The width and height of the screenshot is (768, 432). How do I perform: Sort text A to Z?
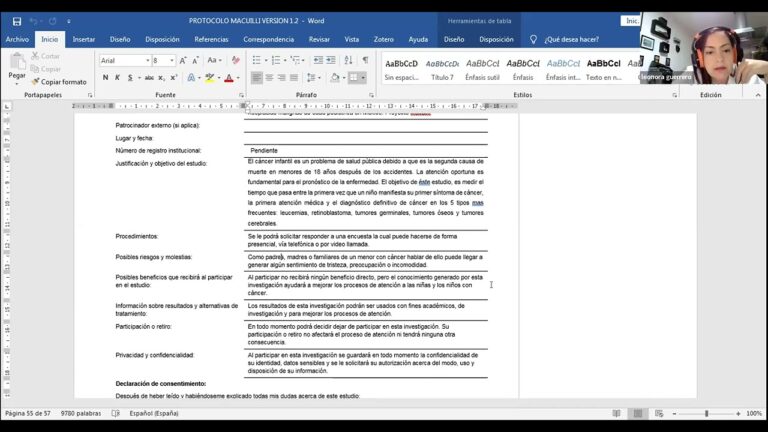coord(348,60)
